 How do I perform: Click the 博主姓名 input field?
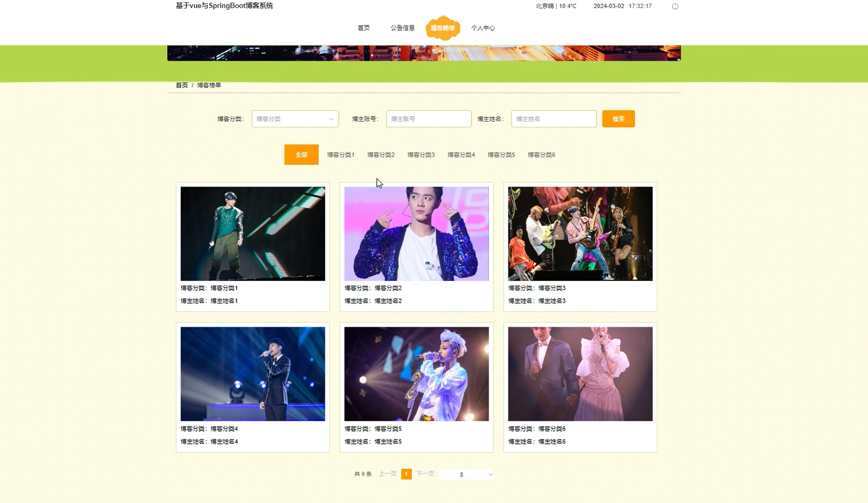click(x=554, y=119)
